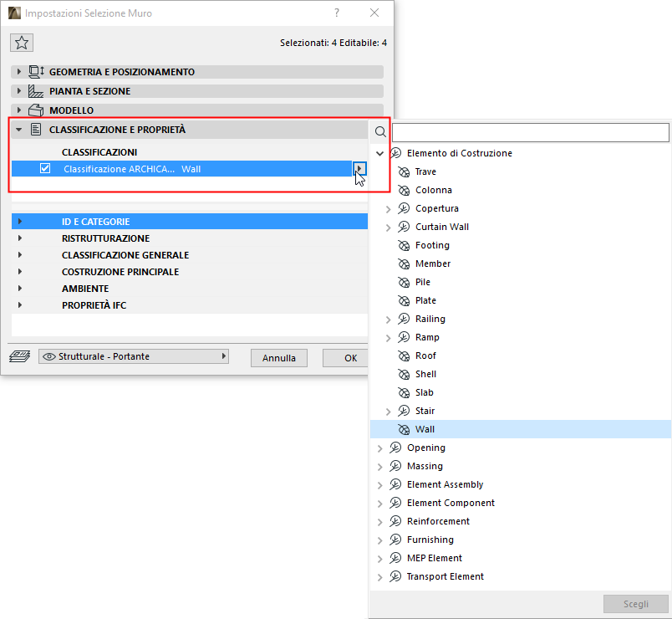Click the Pile classification icon
Viewport: 672px width, 619px height.
tap(404, 282)
